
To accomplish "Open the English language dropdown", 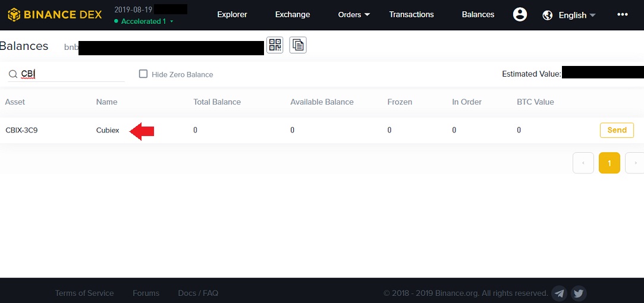I will pyautogui.click(x=577, y=15).
